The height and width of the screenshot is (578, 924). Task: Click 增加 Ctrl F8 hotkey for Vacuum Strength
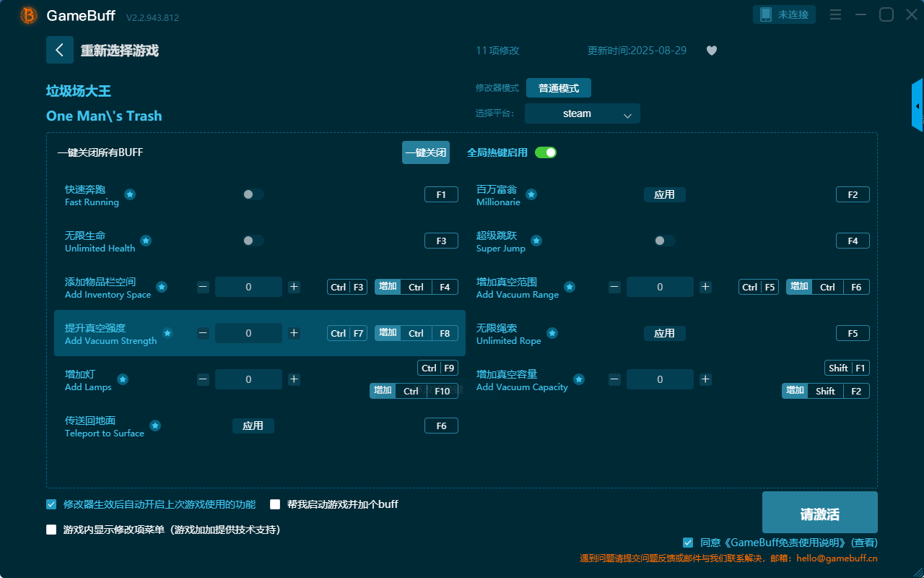point(417,333)
